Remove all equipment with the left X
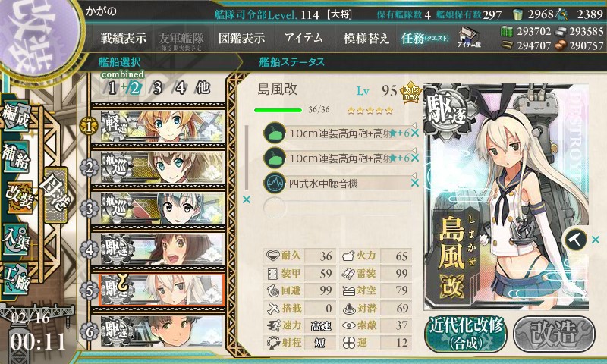The image size is (607, 364). 246,199
